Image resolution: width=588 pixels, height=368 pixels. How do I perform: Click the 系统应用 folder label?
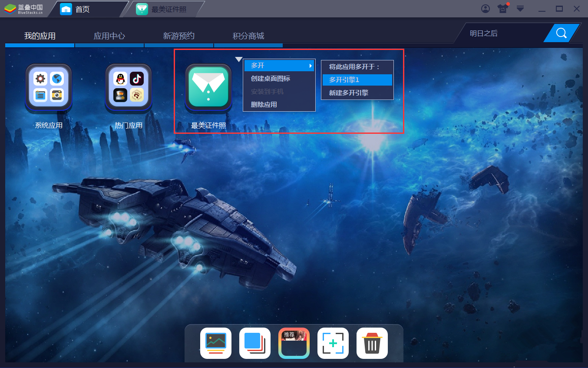tap(49, 126)
